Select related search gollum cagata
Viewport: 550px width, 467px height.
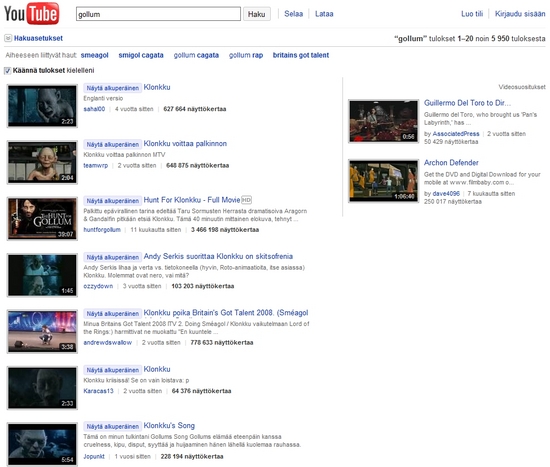point(196,55)
